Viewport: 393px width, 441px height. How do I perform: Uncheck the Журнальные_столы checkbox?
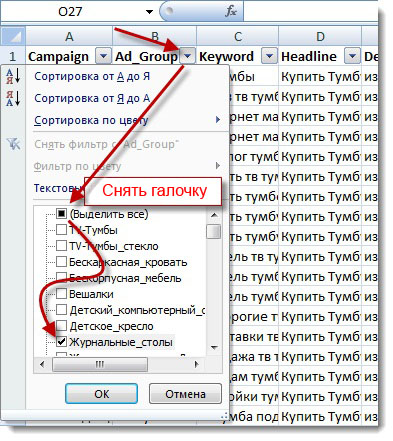coord(61,342)
